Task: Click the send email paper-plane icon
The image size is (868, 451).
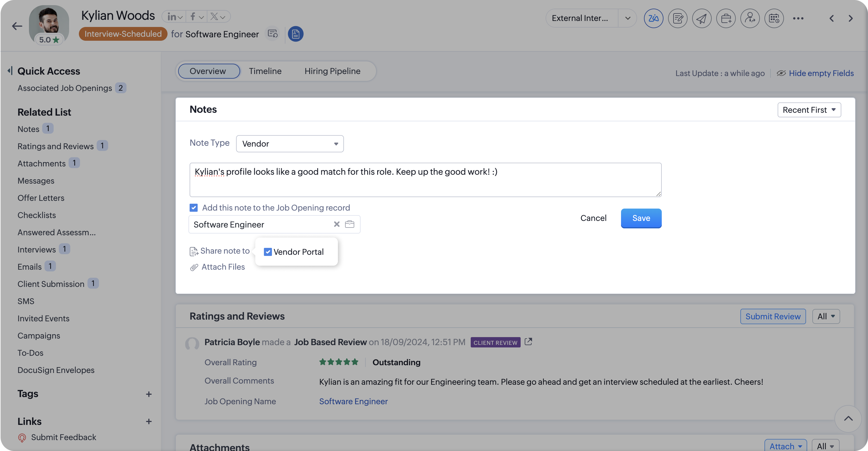Action: click(x=702, y=18)
